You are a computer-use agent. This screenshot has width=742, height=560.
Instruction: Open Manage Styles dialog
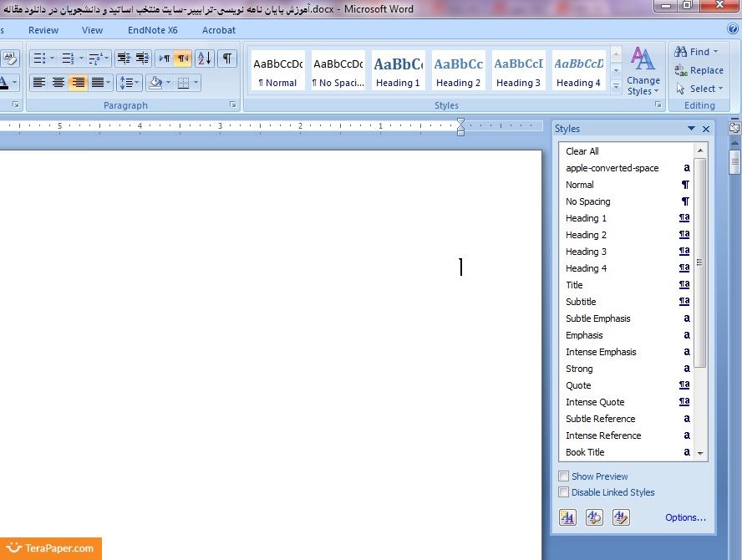pyautogui.click(x=620, y=517)
